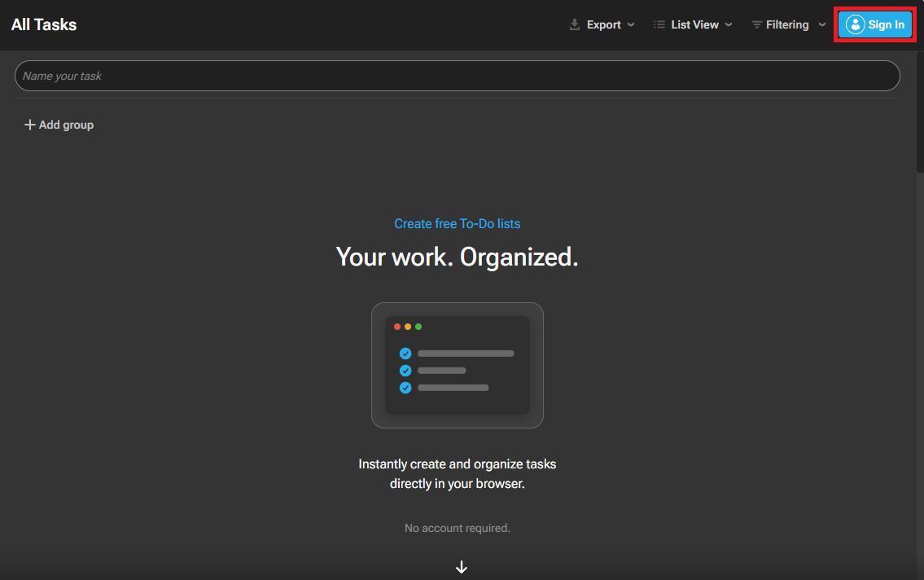
Task: Click the Export download arrow icon
Action: click(x=575, y=24)
